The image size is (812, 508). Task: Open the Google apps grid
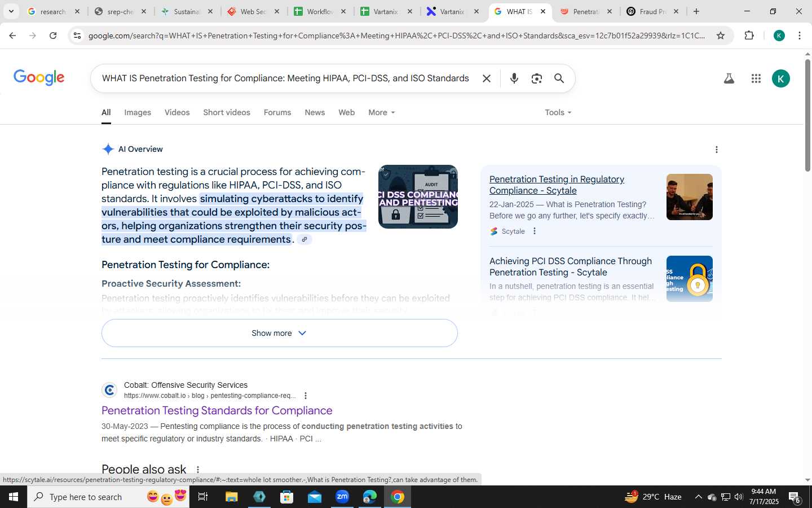[x=756, y=78]
